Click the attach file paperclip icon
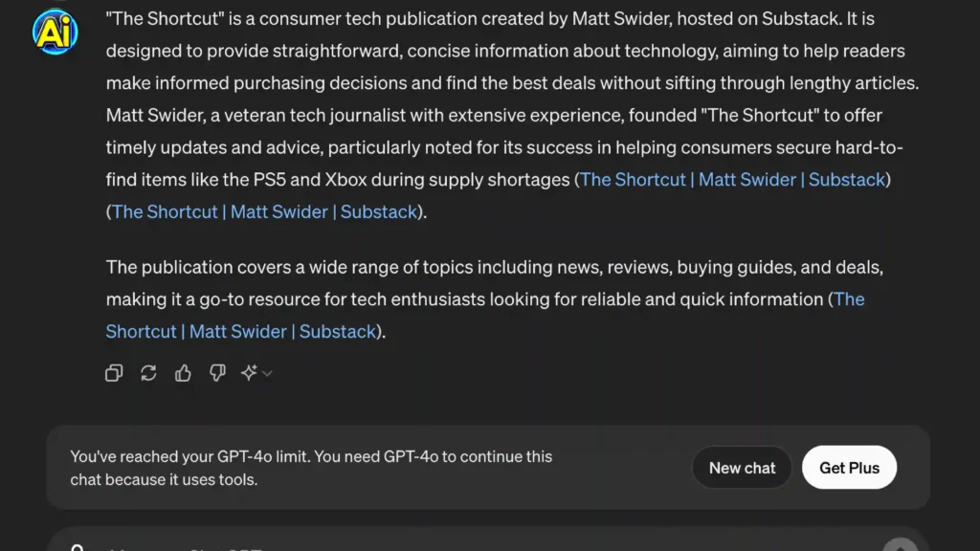The height and width of the screenshot is (551, 980). pos(77,547)
